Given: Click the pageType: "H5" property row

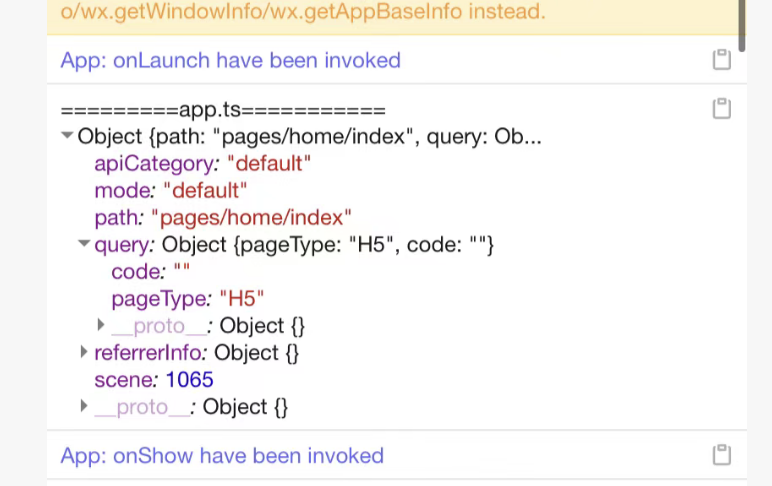Looking at the screenshot, I should pyautogui.click(x=188, y=299).
